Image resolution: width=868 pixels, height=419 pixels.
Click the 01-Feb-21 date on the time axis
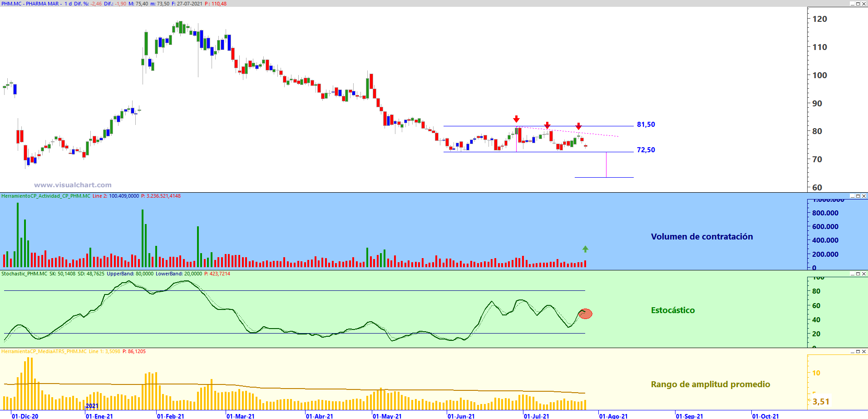(171, 416)
